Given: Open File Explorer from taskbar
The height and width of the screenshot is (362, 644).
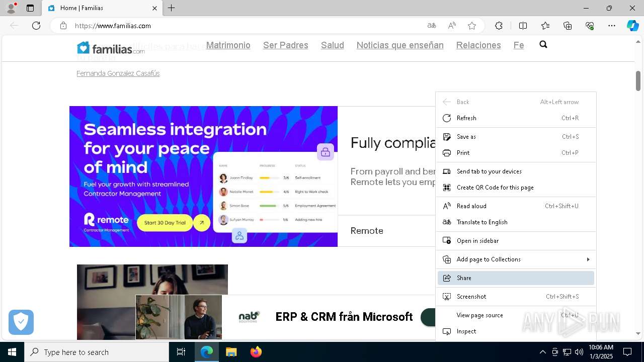Looking at the screenshot, I should [231, 352].
